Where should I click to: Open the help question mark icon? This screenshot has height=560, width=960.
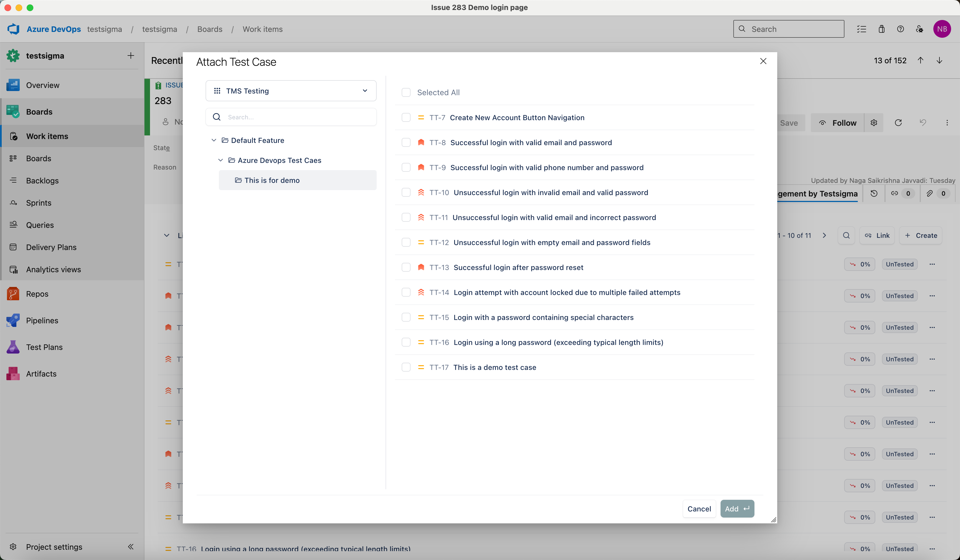[x=901, y=29]
